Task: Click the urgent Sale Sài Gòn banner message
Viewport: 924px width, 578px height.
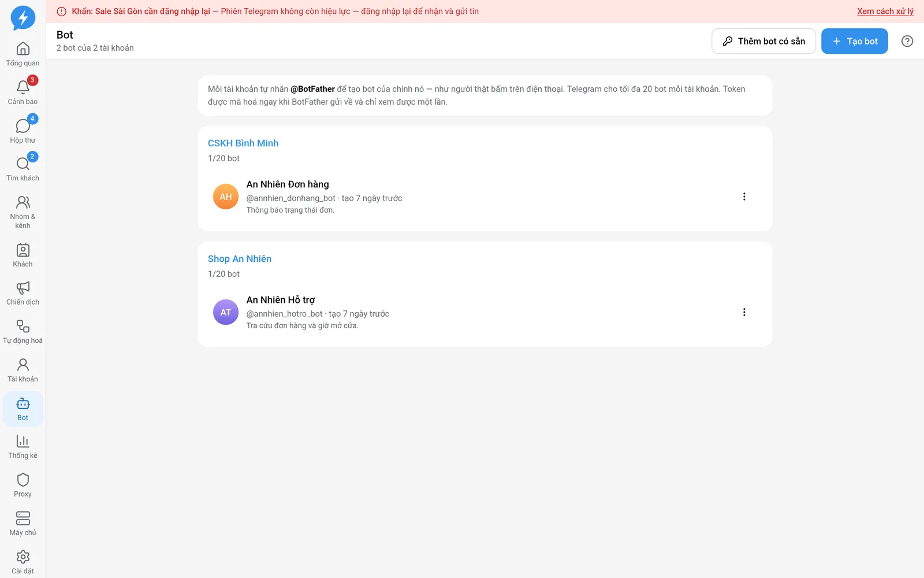Action: coord(275,12)
